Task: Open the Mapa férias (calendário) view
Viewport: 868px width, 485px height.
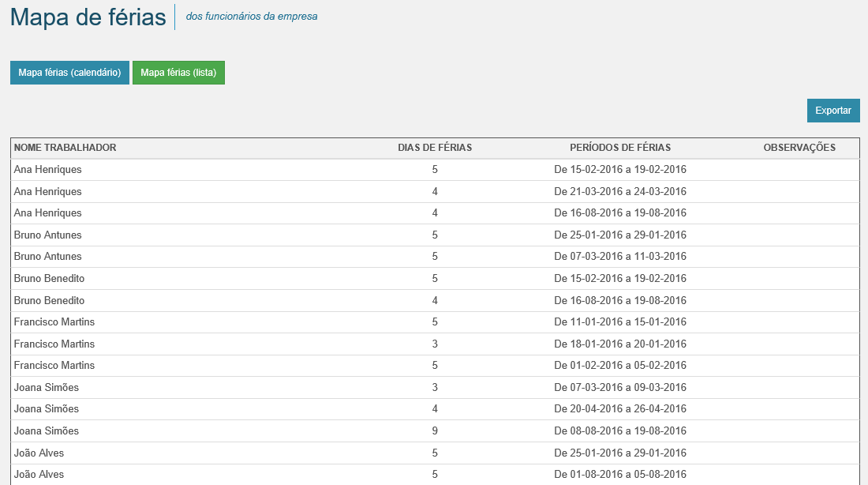Action: click(69, 73)
